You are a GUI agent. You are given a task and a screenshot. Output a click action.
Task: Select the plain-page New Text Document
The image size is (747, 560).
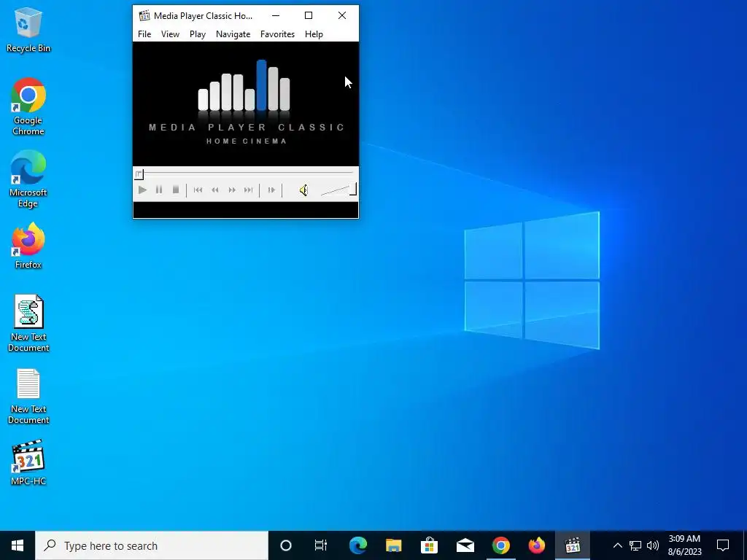coord(28,396)
